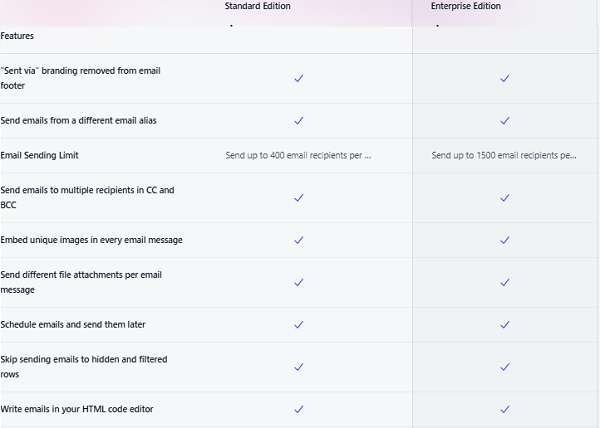Select the Enterprise Edition column header
600x428 pixels.
[468, 6]
